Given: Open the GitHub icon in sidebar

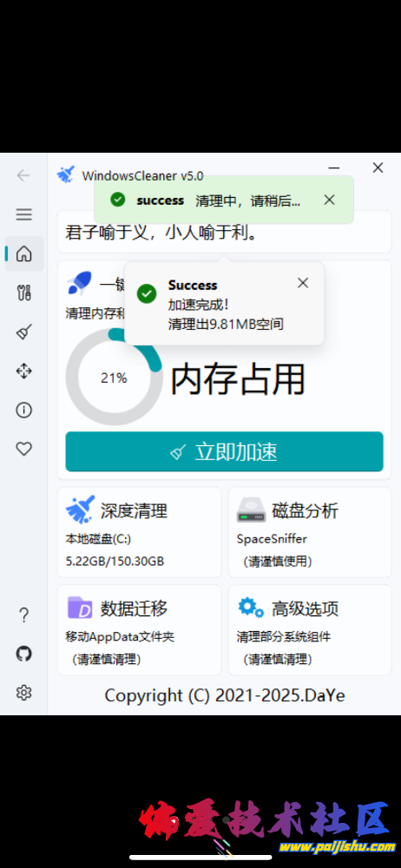Looking at the screenshot, I should 23,654.
